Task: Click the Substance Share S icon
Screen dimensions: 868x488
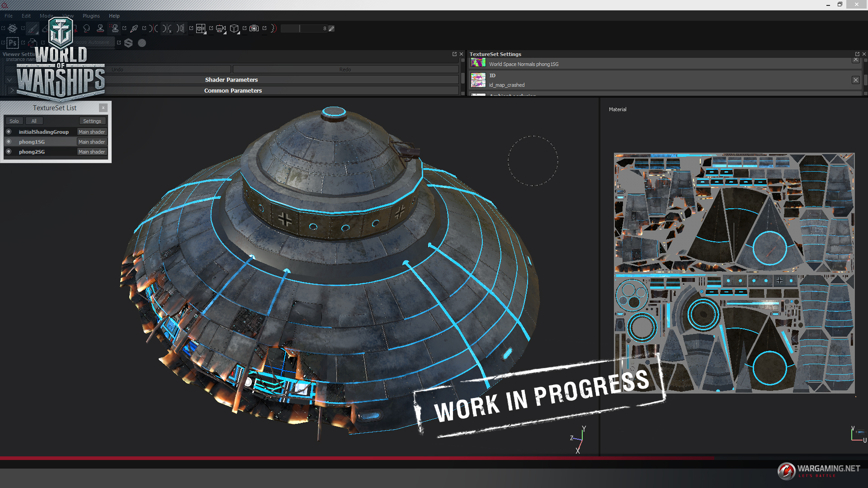Action: pos(128,43)
